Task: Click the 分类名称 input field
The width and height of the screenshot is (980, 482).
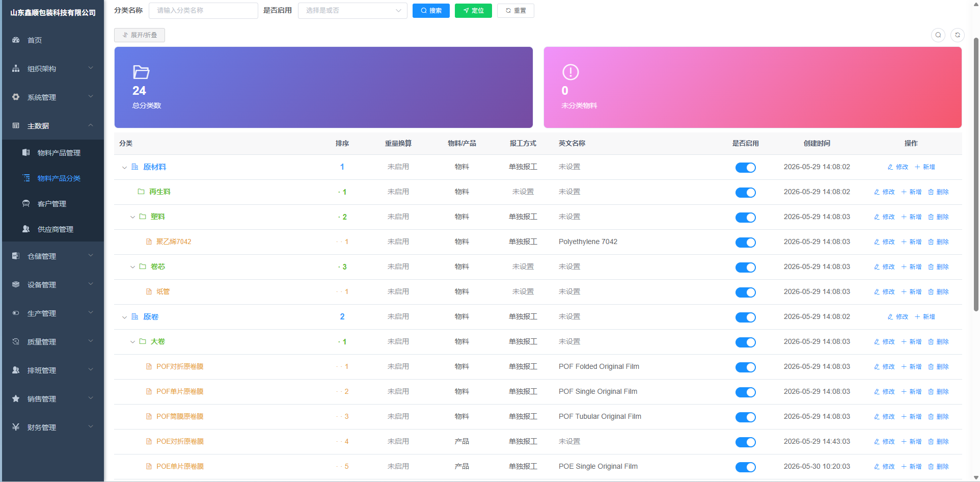Action: [203, 11]
